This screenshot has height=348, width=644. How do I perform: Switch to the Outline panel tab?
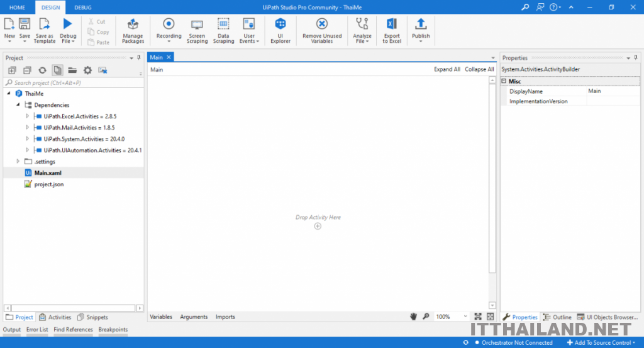click(x=557, y=317)
